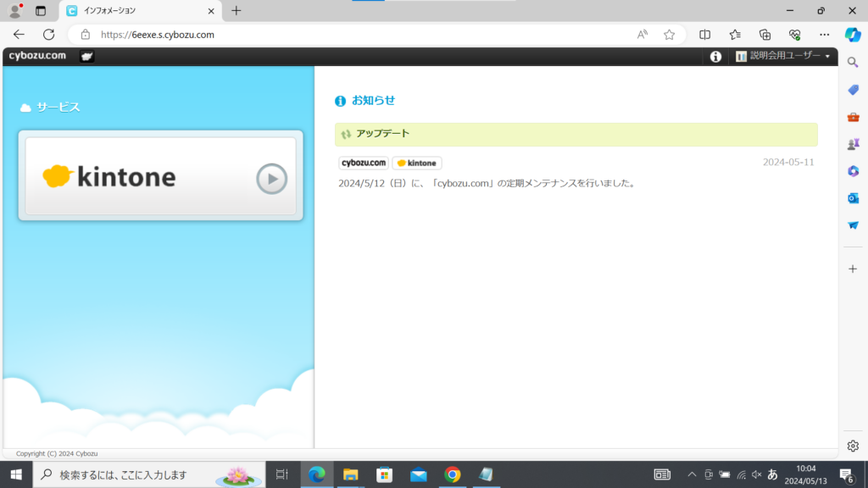Viewport: 868px width, 488px height.
Task: Open Outlook from Edge sidebar
Action: 853,198
